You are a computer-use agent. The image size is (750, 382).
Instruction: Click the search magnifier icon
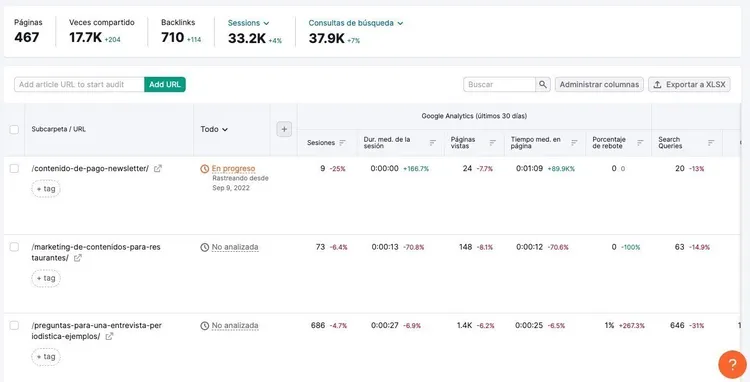(543, 84)
